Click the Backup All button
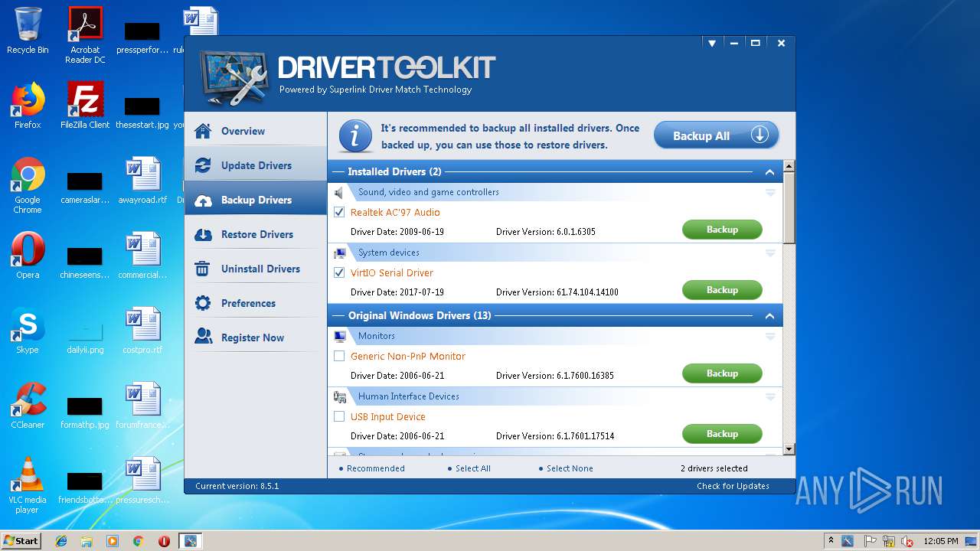The image size is (980, 551). [x=716, y=135]
